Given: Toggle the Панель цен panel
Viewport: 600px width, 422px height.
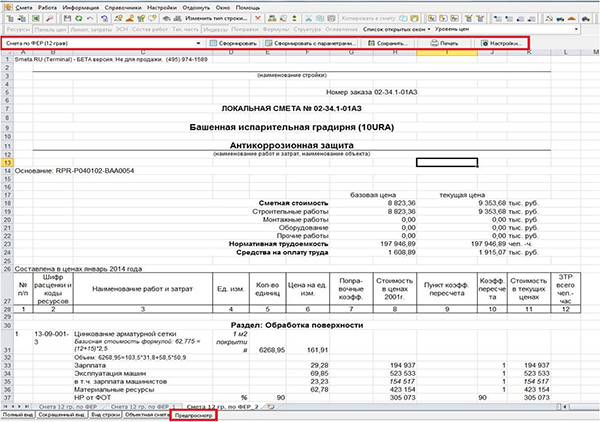Looking at the screenshot, I should coord(50,29).
